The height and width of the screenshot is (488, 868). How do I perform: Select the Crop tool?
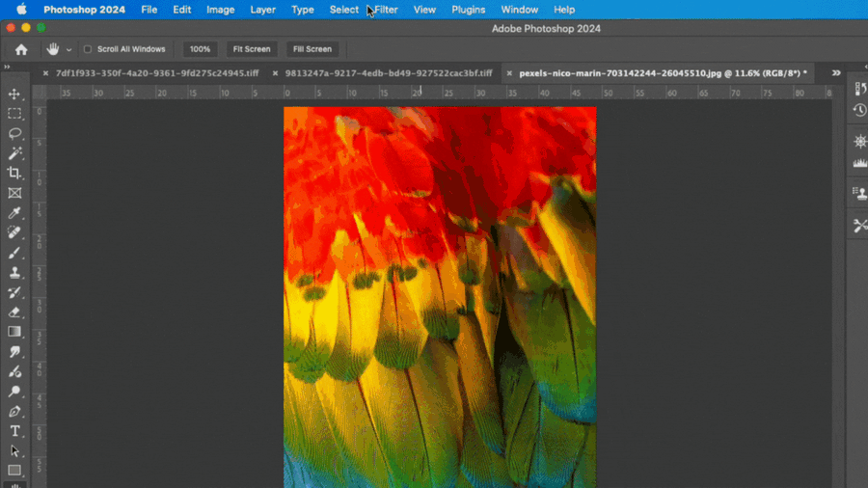click(14, 174)
